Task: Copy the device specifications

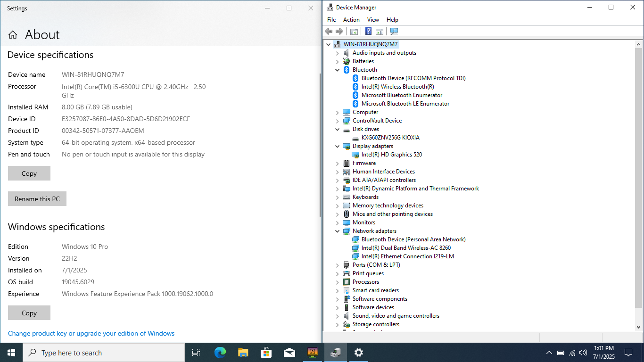Action: [29, 173]
